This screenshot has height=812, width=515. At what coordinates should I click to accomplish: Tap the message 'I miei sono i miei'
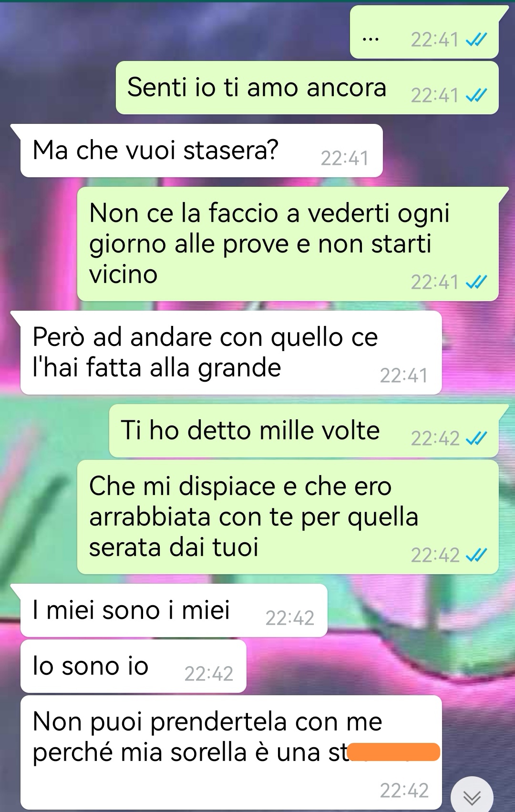[174, 610]
